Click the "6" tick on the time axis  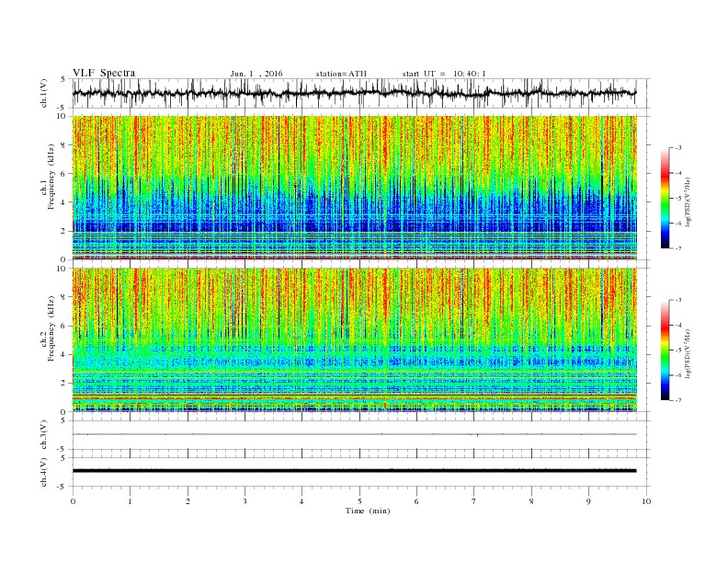(417, 501)
